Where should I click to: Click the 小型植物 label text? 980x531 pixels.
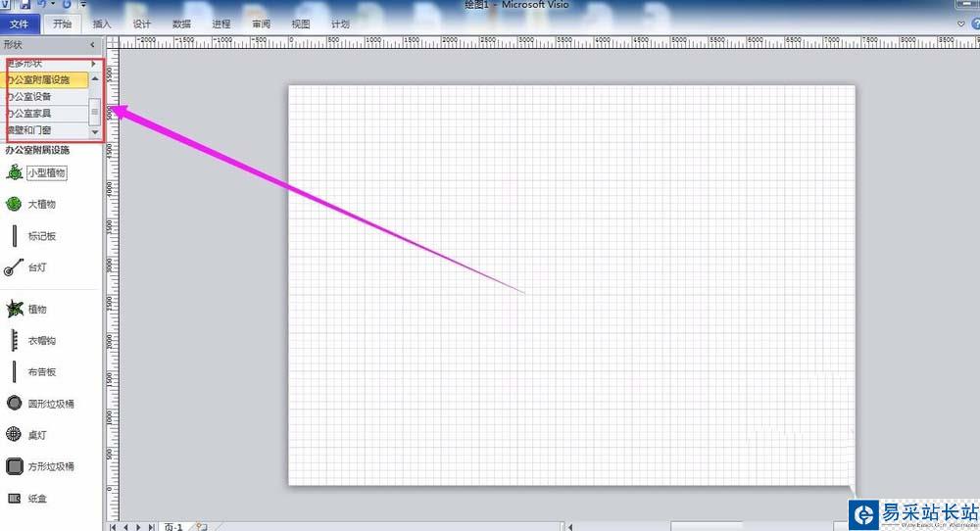pyautogui.click(x=46, y=173)
